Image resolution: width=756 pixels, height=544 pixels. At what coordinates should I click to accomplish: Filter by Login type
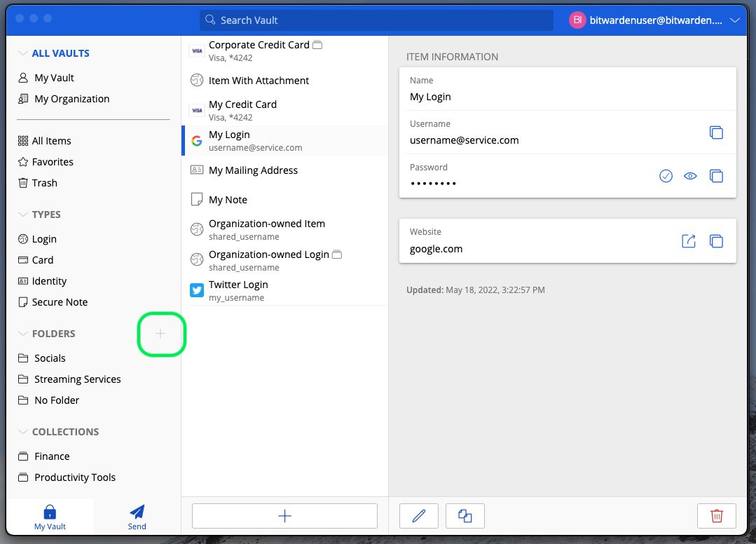click(x=37, y=239)
